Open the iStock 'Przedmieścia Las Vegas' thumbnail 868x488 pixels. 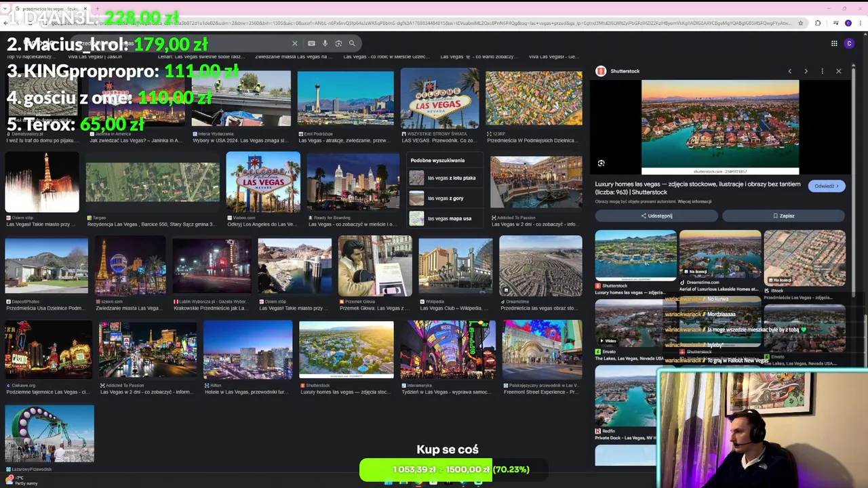click(x=805, y=258)
